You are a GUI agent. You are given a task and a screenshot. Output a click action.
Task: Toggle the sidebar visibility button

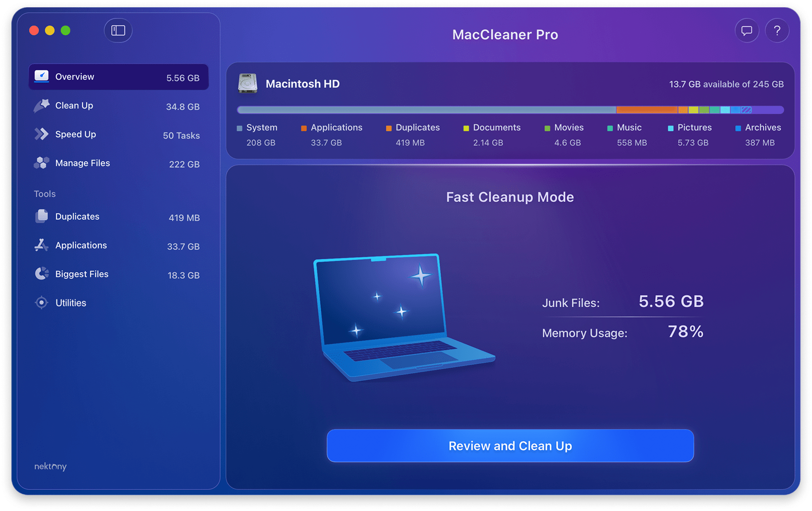click(118, 30)
